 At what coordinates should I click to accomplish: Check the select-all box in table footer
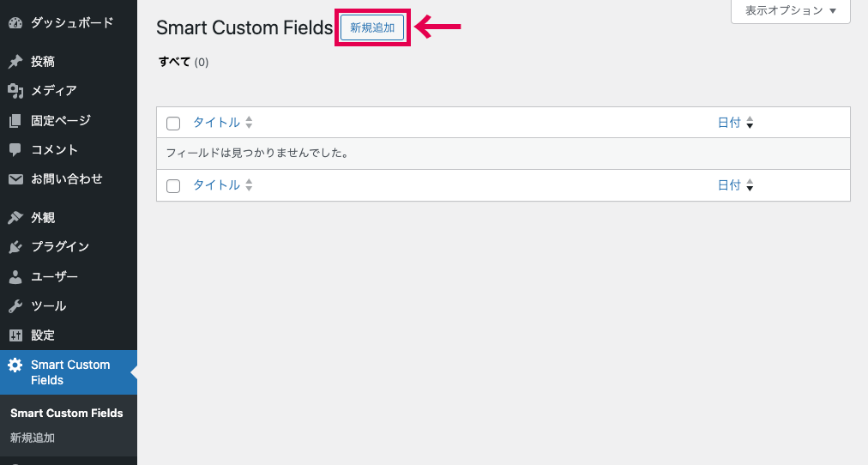pyautogui.click(x=173, y=186)
